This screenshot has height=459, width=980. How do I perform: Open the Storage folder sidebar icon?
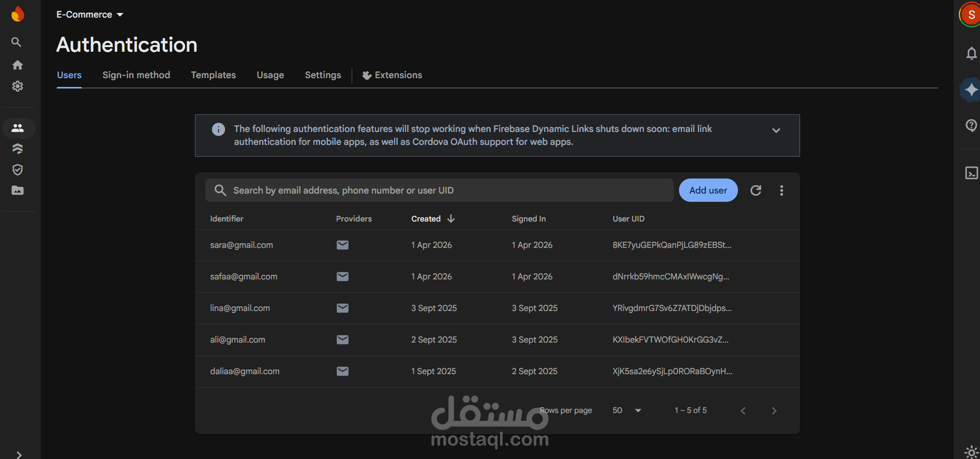point(18,190)
